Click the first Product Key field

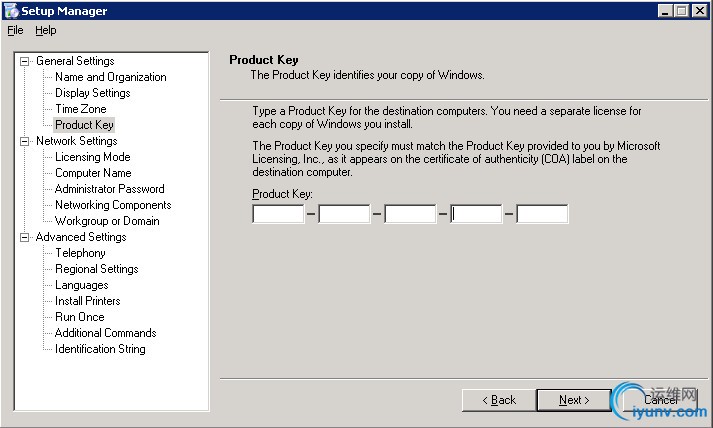point(278,213)
